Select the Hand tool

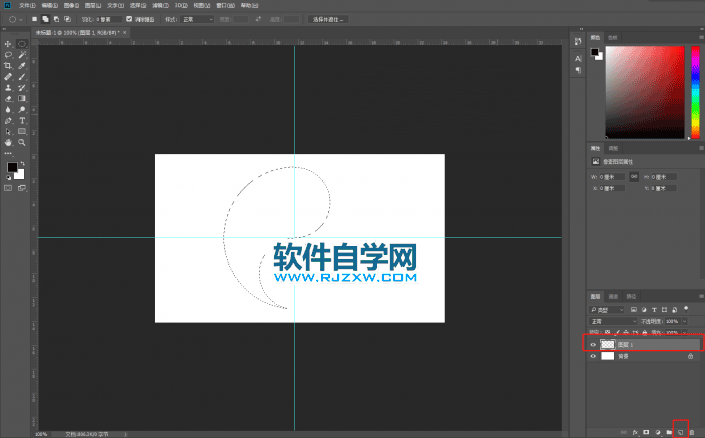(x=8, y=143)
